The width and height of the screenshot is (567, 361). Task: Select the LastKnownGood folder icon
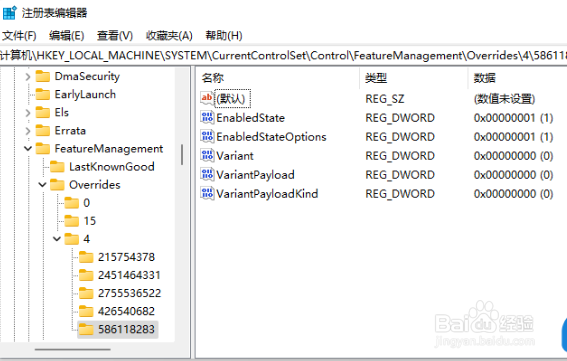(x=57, y=167)
